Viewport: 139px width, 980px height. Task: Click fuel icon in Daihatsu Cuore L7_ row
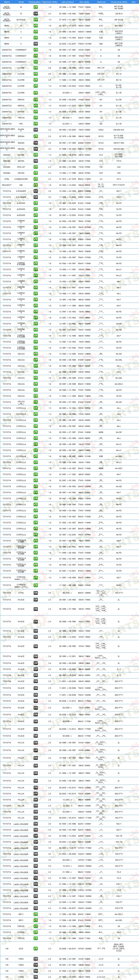(x=36, y=86)
